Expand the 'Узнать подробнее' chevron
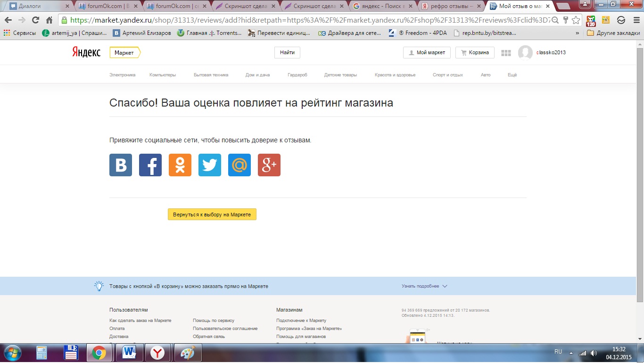The height and width of the screenshot is (363, 644). pos(445,286)
